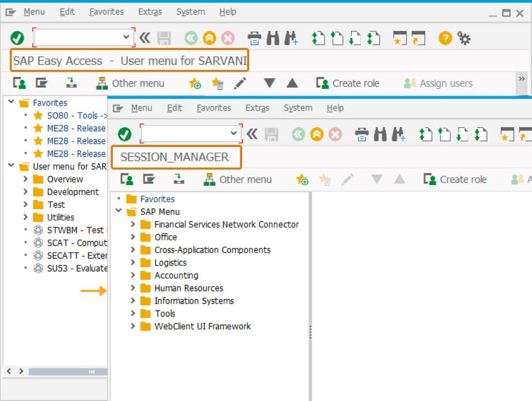Click the yellow Exit icon in SESSION_MANAGER window

(316, 134)
